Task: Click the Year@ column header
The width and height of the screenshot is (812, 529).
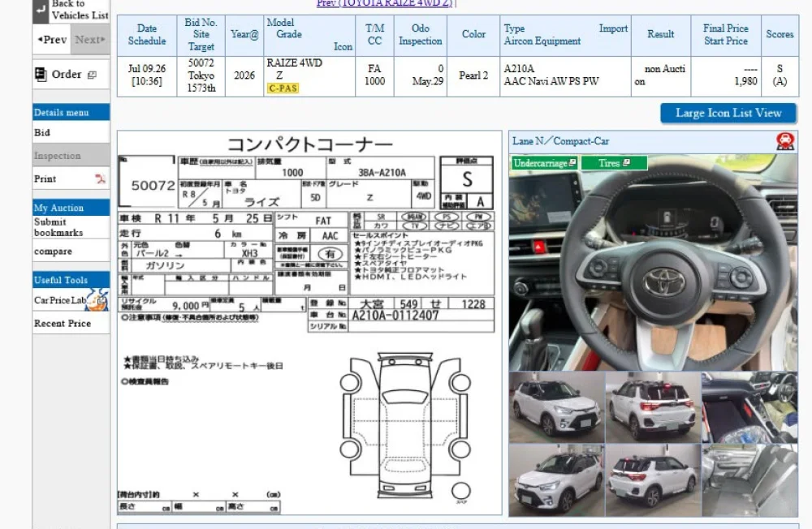Action: (244, 35)
